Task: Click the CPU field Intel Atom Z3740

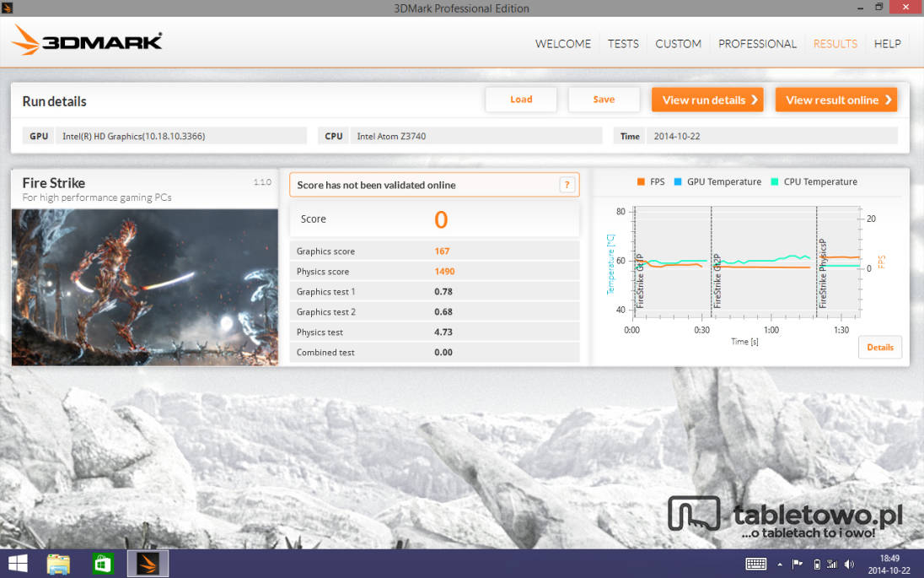Action: pyautogui.click(x=476, y=136)
